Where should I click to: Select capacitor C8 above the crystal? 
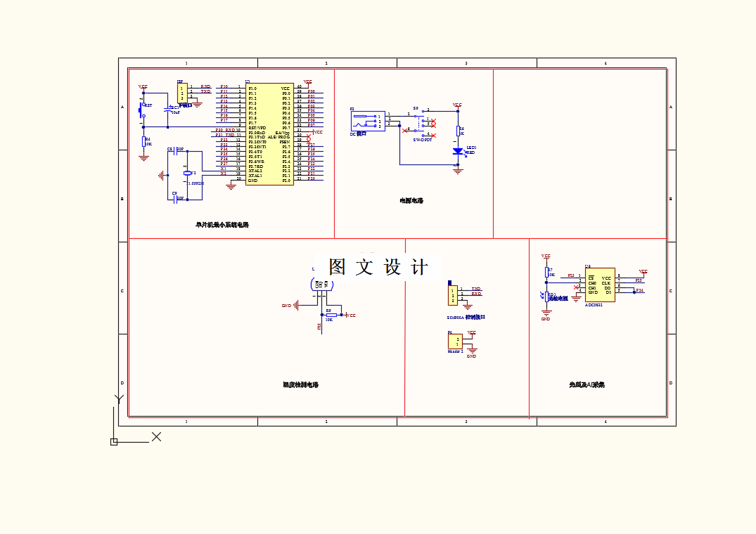click(x=175, y=150)
